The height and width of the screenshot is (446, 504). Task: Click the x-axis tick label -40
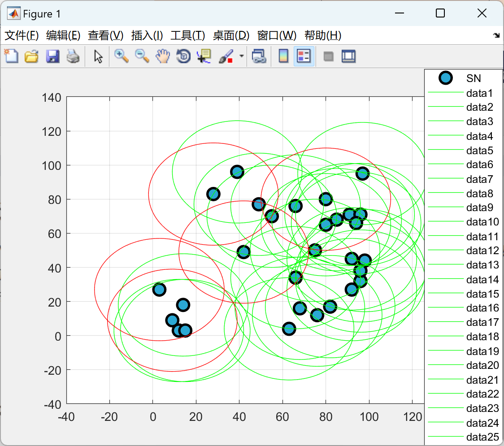click(x=66, y=417)
